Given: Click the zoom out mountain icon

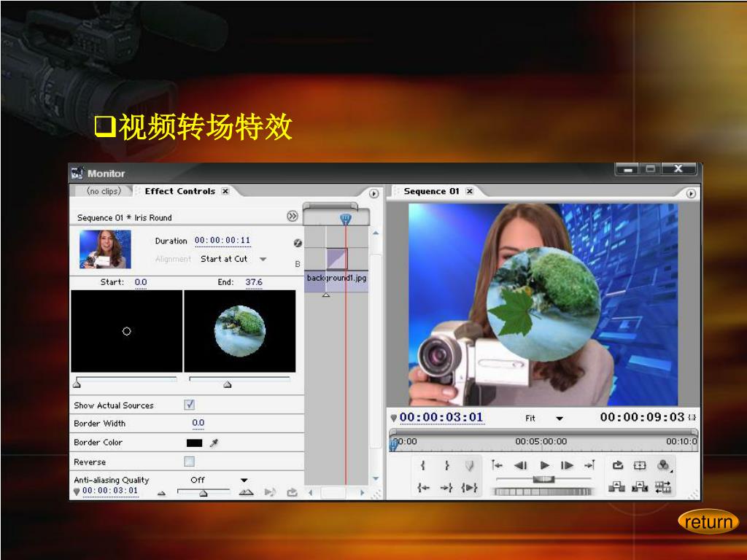Looking at the screenshot, I should click(x=161, y=494).
